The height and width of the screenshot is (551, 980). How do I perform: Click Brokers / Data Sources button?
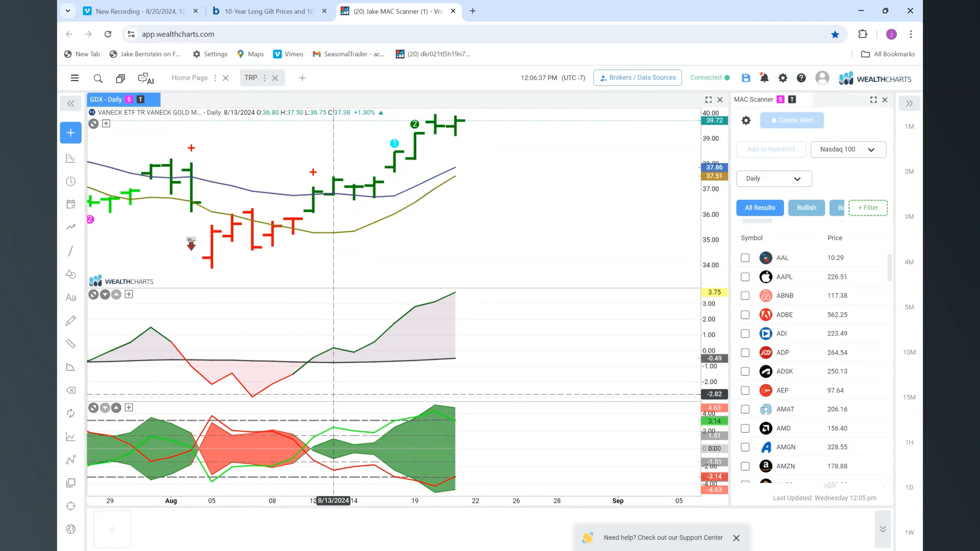click(638, 78)
